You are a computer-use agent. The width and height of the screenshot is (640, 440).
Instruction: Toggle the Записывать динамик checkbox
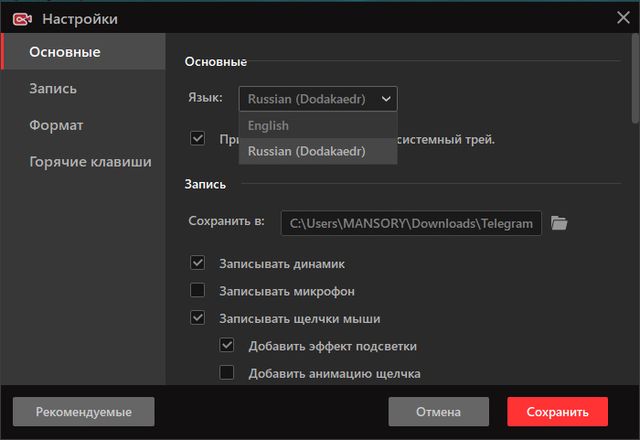coord(198,264)
